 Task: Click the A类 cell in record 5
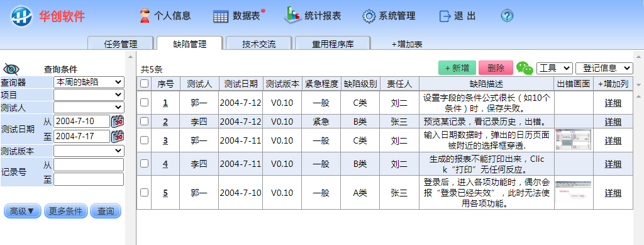[x=360, y=192]
